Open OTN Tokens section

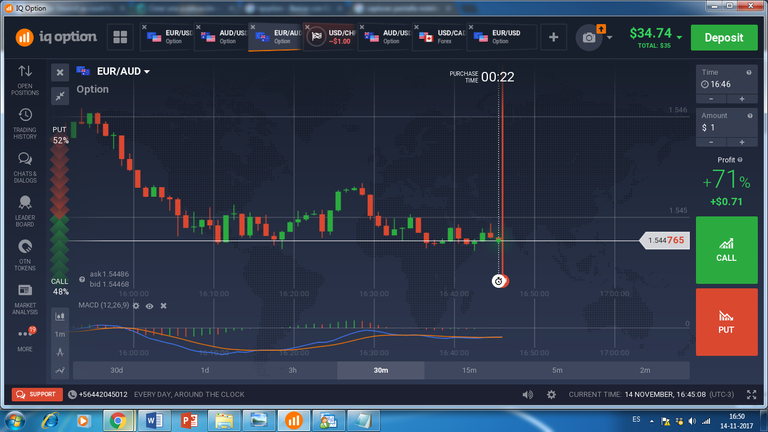(25, 255)
